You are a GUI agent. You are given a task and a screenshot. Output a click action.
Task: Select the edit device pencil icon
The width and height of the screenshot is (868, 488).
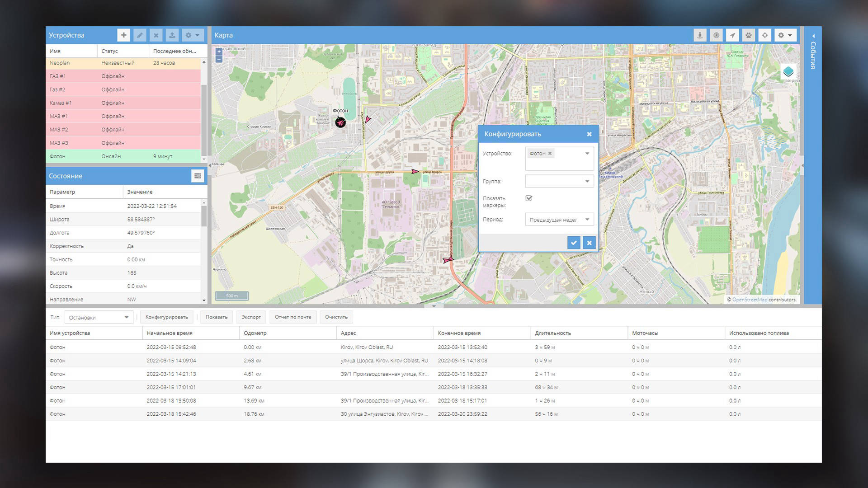coord(140,35)
